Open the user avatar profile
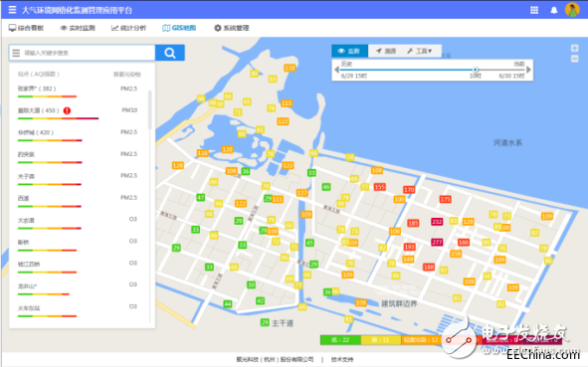 [572, 10]
